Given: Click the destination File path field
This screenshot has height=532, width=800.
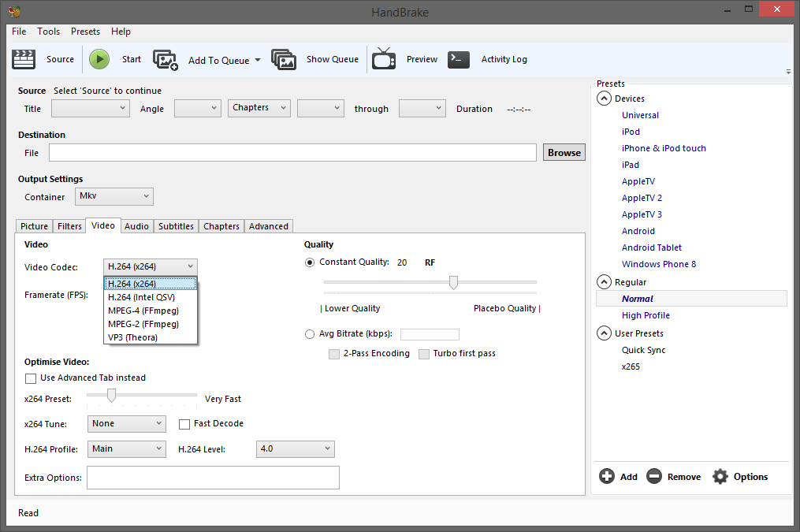Looking at the screenshot, I should pyautogui.click(x=292, y=153).
